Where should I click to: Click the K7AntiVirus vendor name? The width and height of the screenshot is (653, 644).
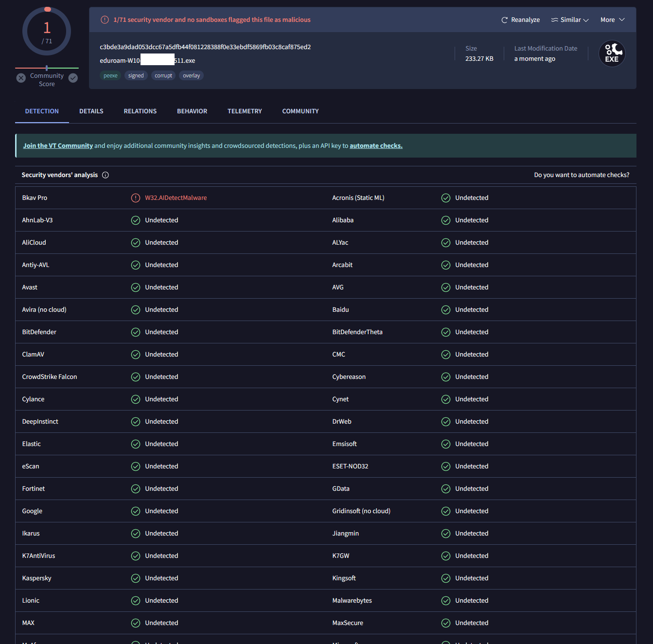pyautogui.click(x=38, y=556)
